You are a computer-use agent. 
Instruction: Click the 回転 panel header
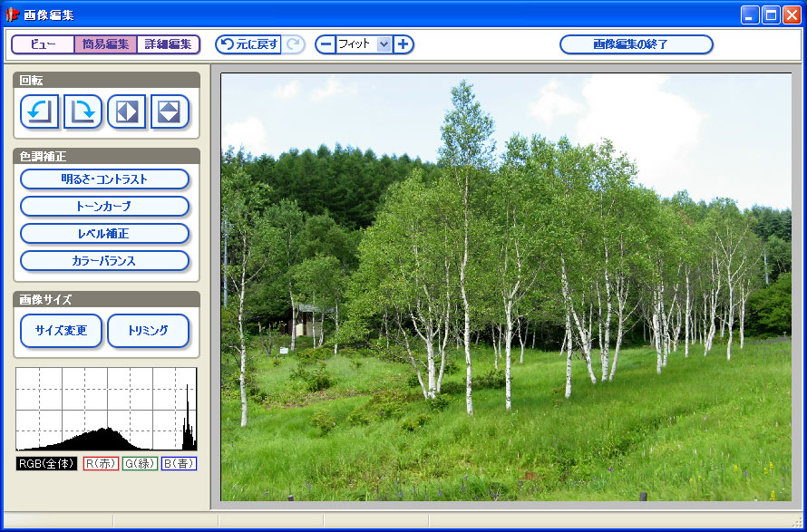click(106, 81)
